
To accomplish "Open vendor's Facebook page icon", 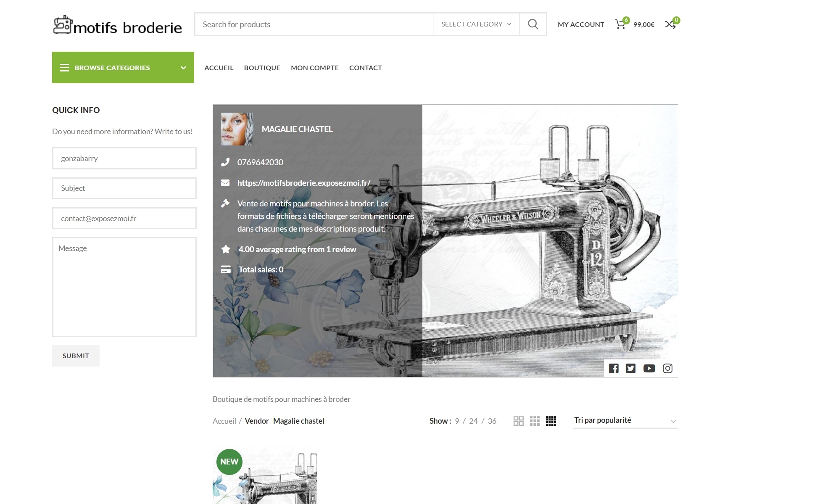I will click(x=614, y=369).
